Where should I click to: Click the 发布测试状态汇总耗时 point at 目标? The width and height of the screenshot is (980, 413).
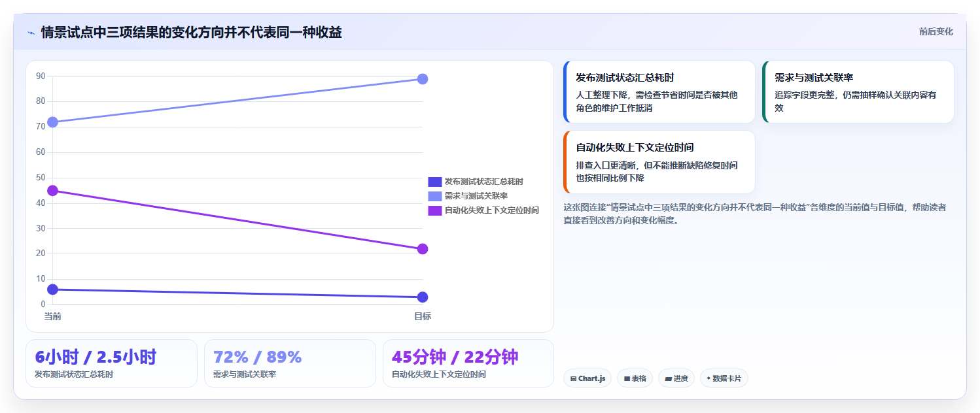coord(423,297)
